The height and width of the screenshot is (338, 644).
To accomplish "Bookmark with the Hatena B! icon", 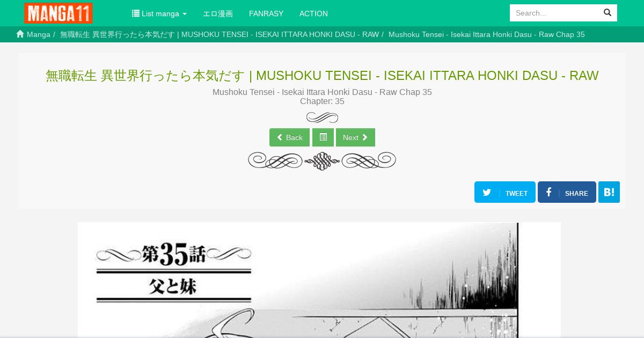I will click(x=609, y=192).
